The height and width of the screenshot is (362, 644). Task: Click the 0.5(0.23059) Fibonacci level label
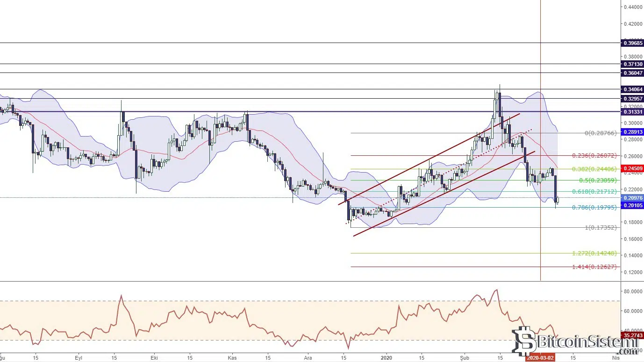597,181
